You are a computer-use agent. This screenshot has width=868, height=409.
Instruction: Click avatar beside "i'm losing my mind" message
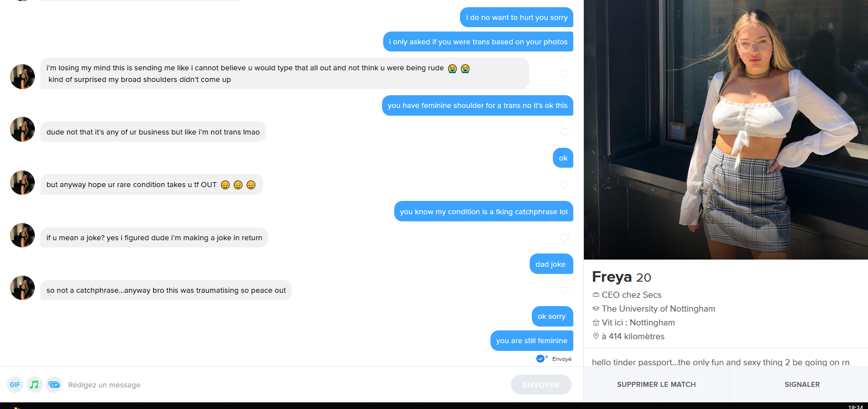[x=23, y=76]
